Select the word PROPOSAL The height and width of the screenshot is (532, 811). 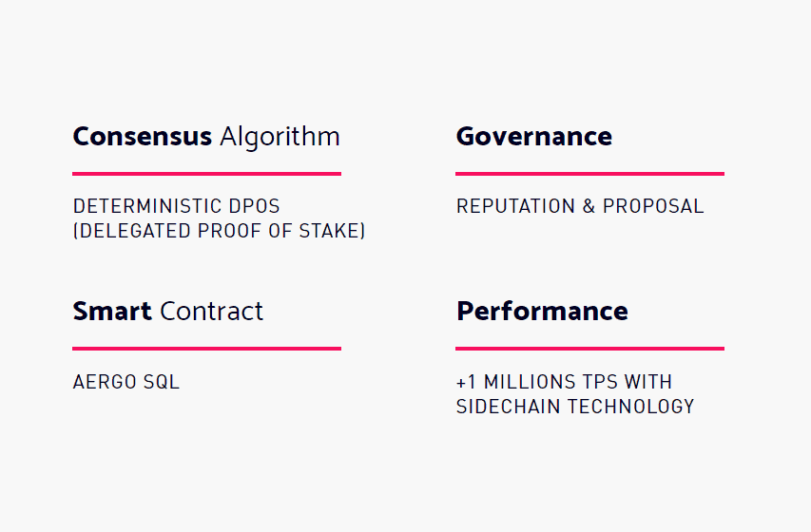(x=653, y=206)
